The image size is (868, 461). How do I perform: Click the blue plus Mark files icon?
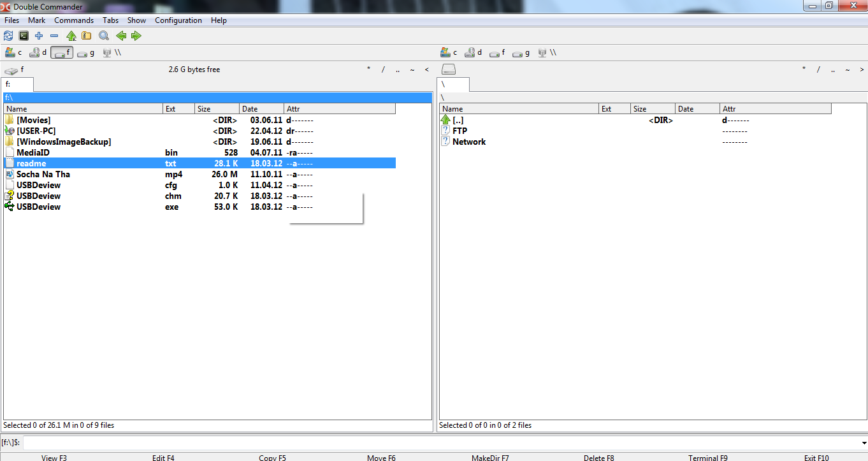point(39,36)
